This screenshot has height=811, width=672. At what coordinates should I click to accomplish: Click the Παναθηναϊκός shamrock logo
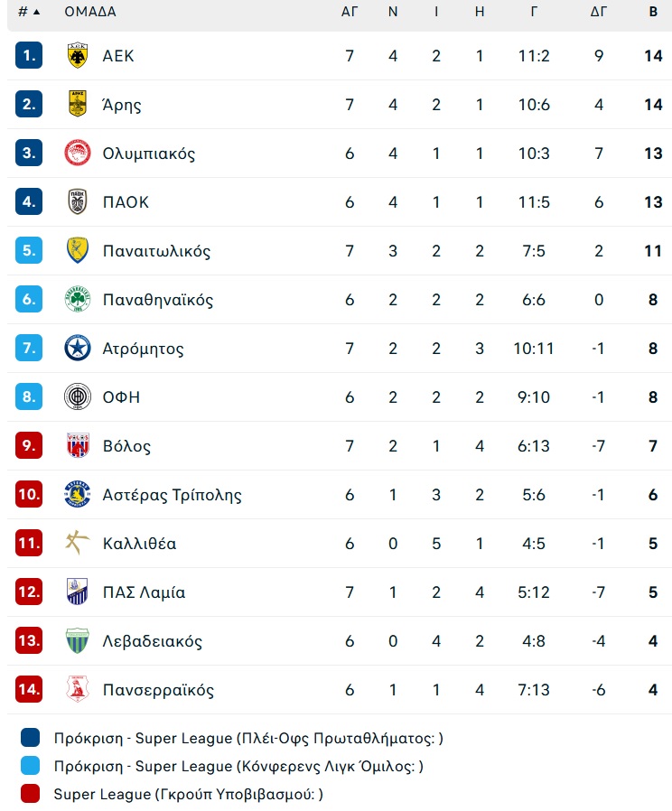tap(78, 299)
